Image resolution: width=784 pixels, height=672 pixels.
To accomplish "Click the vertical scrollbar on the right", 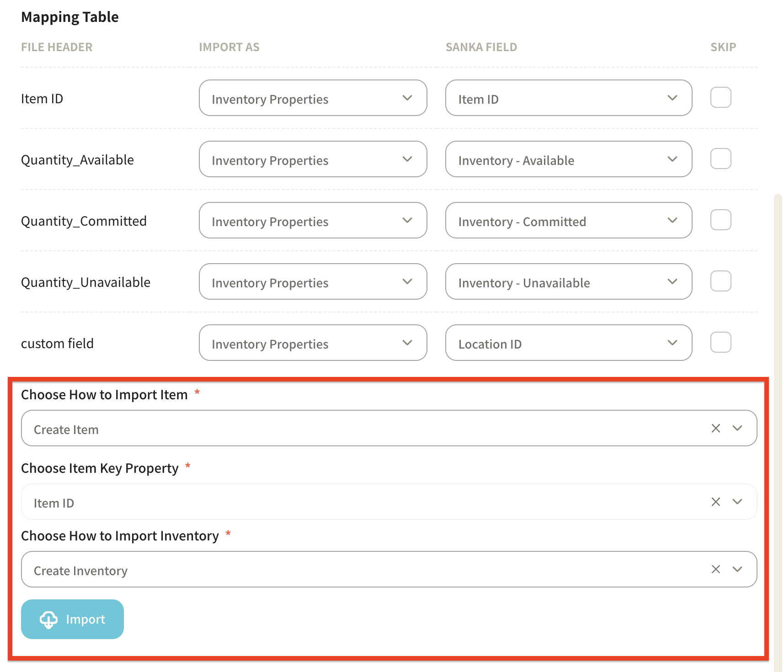I will click(x=778, y=411).
